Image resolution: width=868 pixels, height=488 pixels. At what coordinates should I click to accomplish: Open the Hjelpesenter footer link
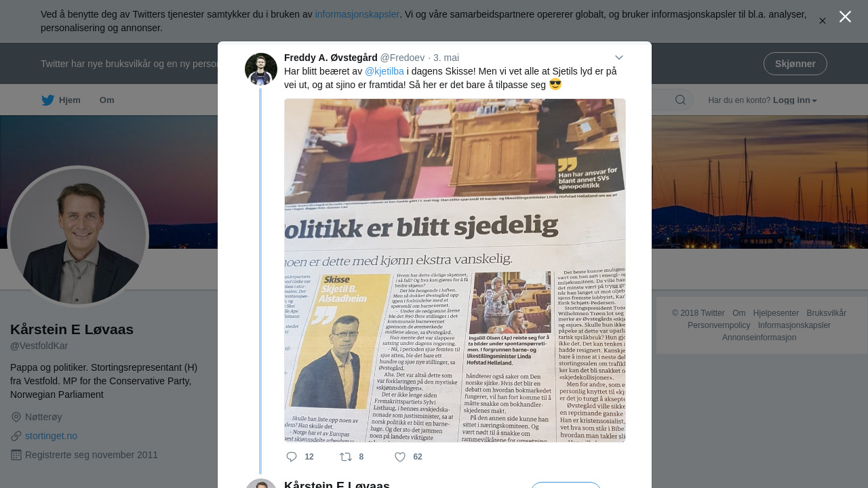776,313
